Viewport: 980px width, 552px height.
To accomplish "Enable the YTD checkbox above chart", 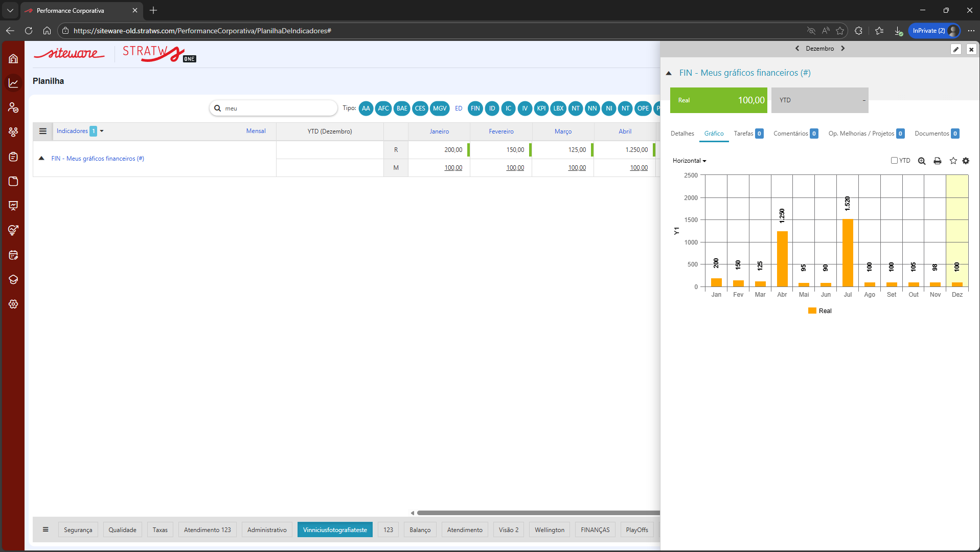I will (894, 160).
